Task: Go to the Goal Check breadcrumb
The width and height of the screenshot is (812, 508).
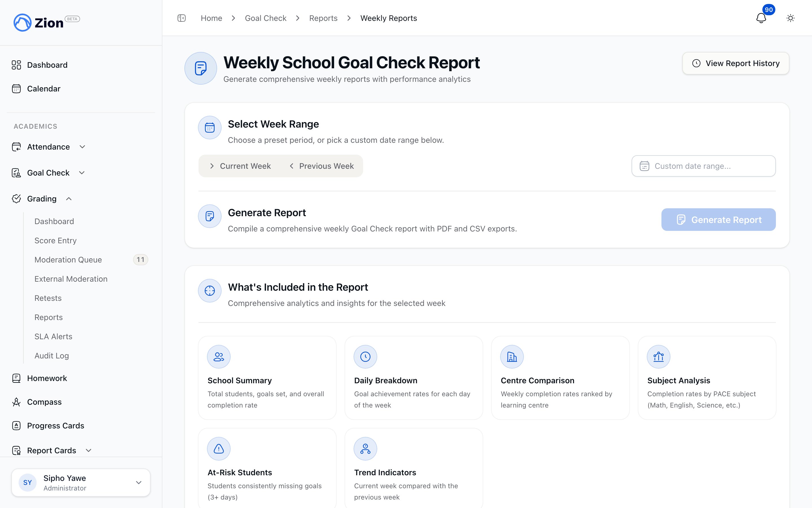Action: click(265, 18)
